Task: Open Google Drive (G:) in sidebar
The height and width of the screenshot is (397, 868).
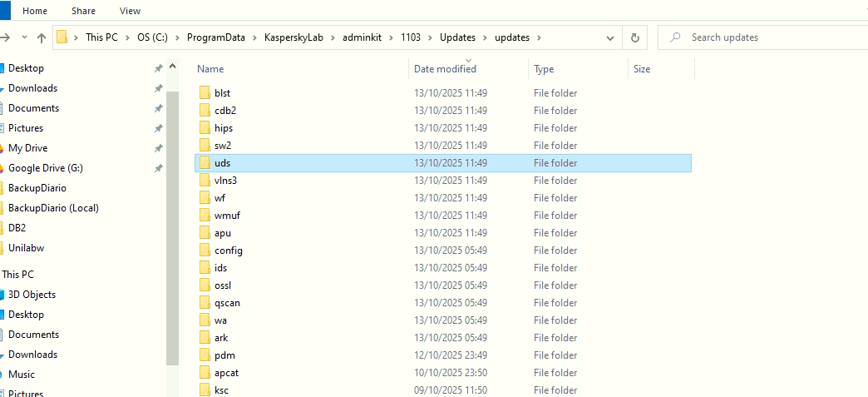Action: click(46, 168)
